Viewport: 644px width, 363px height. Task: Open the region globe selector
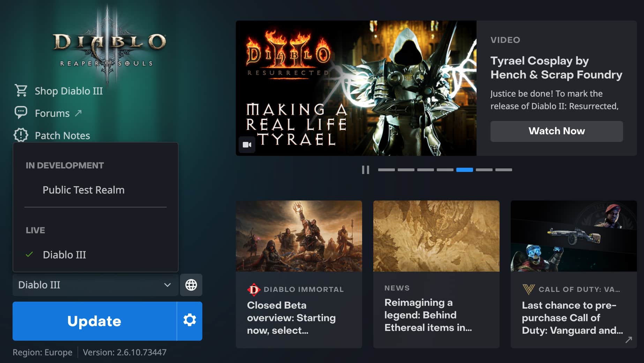click(191, 285)
